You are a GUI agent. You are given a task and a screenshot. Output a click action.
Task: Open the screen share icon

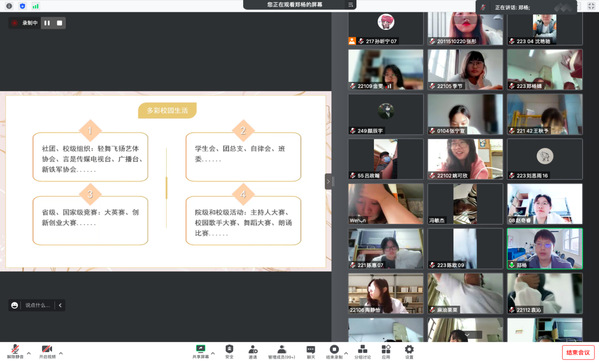[x=201, y=351]
